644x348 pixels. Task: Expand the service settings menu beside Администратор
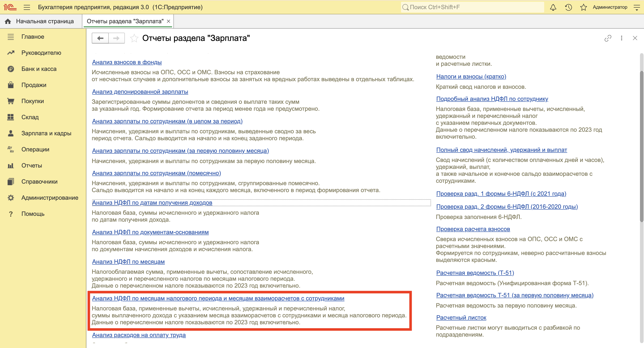[636, 7]
